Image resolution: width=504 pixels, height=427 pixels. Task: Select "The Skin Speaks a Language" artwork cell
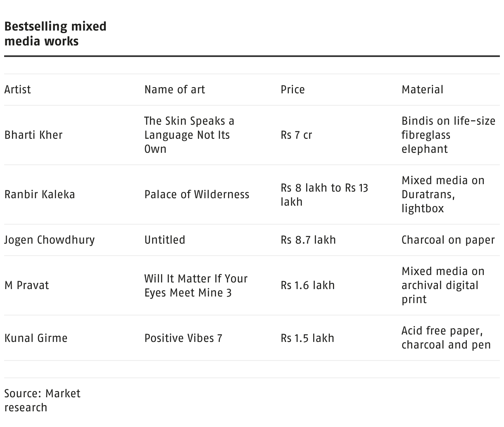189,135
